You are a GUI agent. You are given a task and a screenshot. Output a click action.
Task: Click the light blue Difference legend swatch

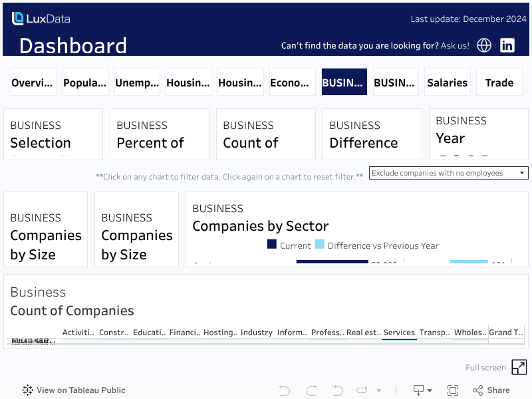[319, 245]
